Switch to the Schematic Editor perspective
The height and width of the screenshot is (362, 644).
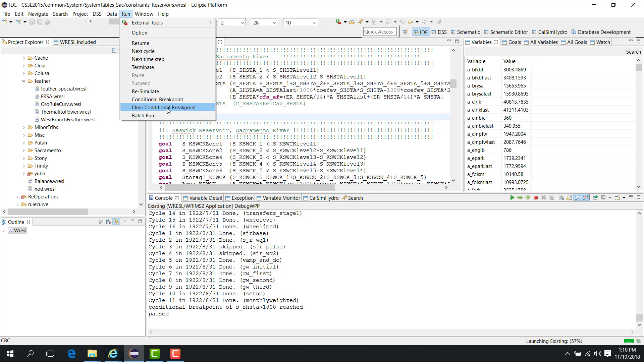click(506, 32)
